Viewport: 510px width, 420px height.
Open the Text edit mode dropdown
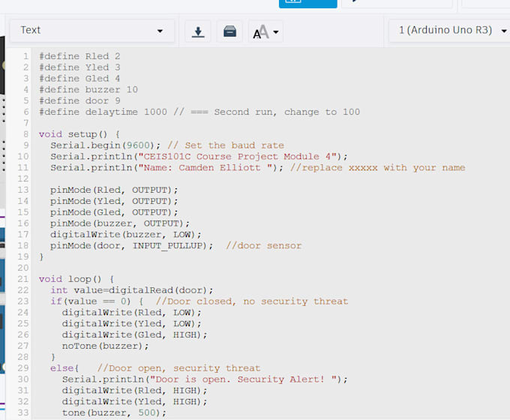point(92,31)
